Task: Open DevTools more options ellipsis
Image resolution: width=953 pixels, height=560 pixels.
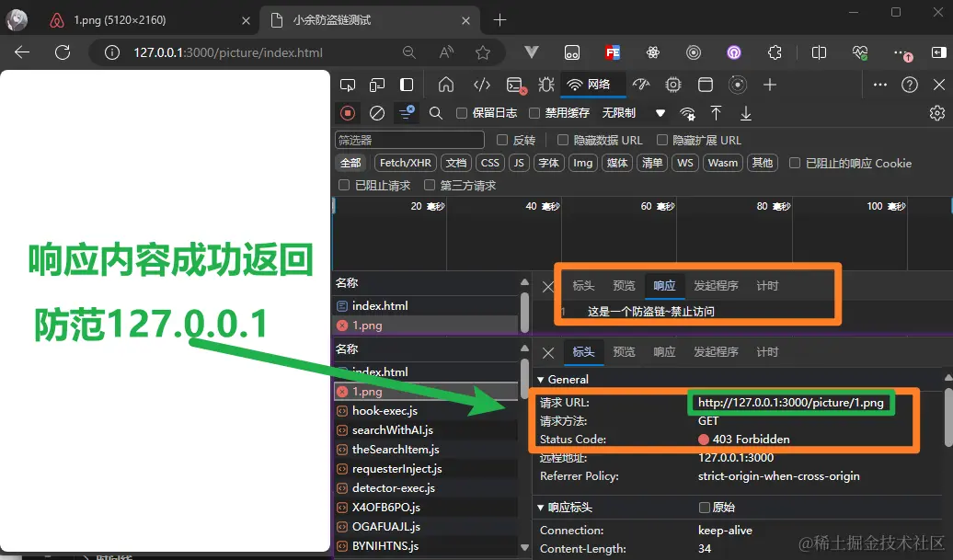Action: coord(880,85)
